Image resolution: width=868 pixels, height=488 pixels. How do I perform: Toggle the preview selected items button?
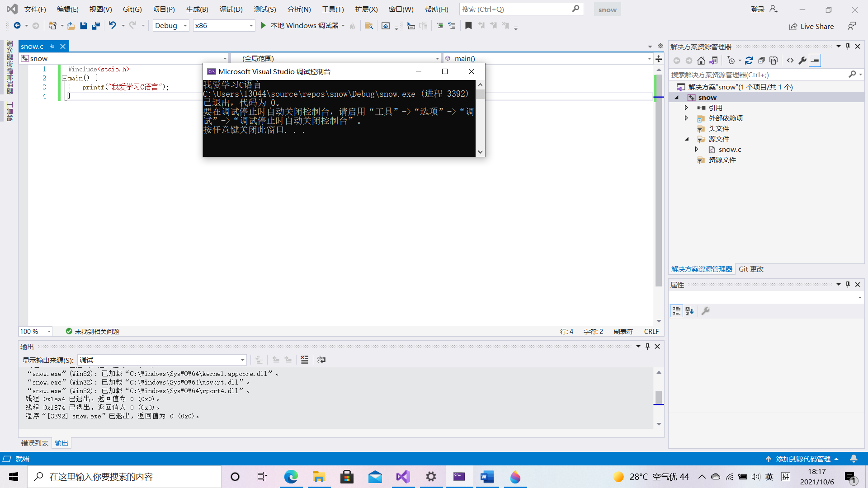pos(815,61)
